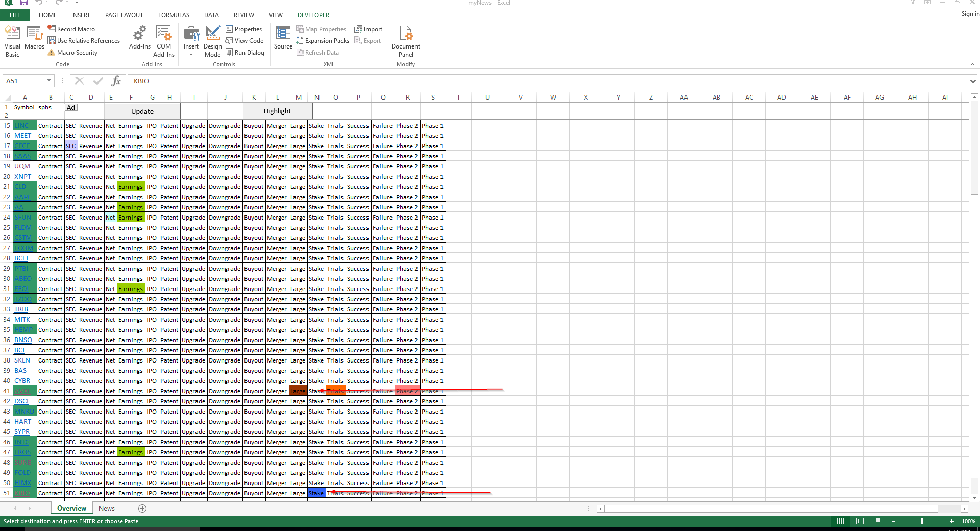The height and width of the screenshot is (531, 980).
Task: Open the Name Box dropdown
Action: pos(49,81)
